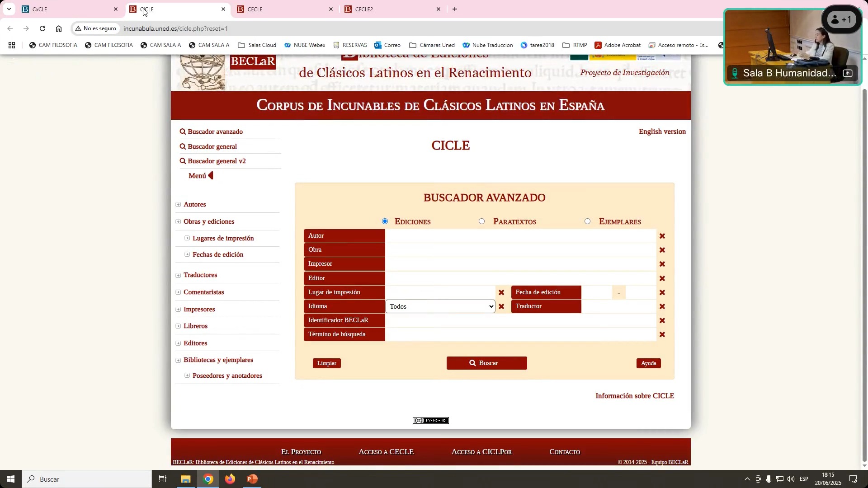Clear Identificador BECLaR with its red X
This screenshot has height=488, width=868.
point(662,321)
